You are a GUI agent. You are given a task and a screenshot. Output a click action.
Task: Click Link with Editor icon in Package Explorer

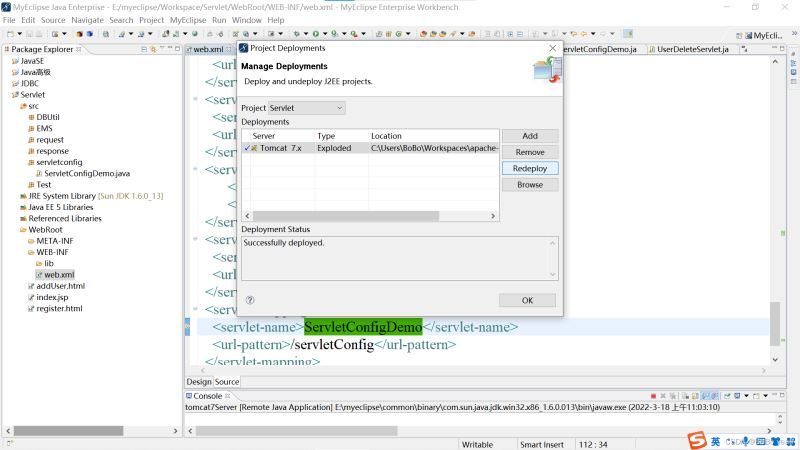click(x=153, y=49)
